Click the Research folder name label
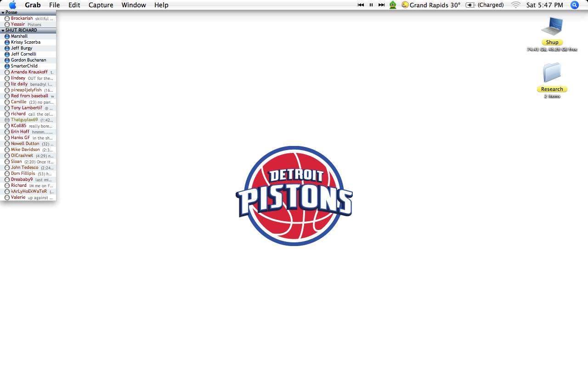Viewport: 588px width, 392px height. [552, 89]
